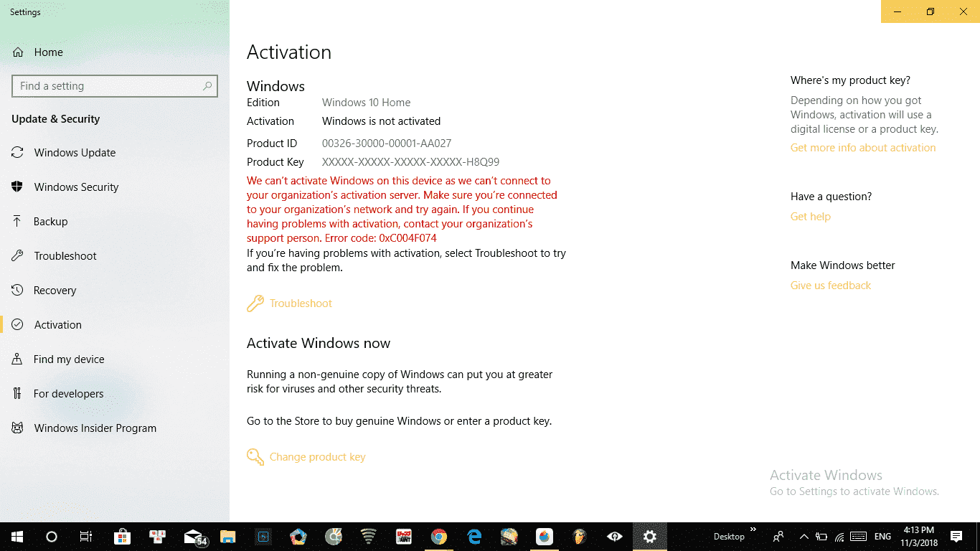
Task: Check battery status in system tray
Action: 821,537
